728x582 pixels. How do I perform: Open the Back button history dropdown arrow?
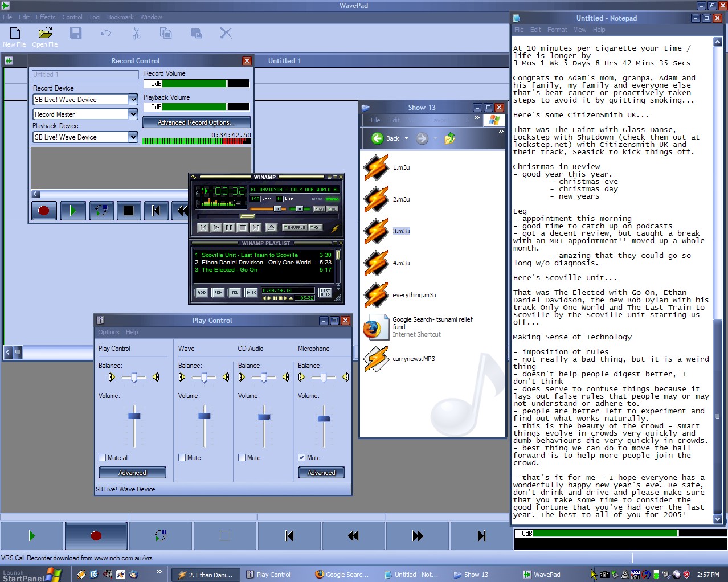coord(406,138)
